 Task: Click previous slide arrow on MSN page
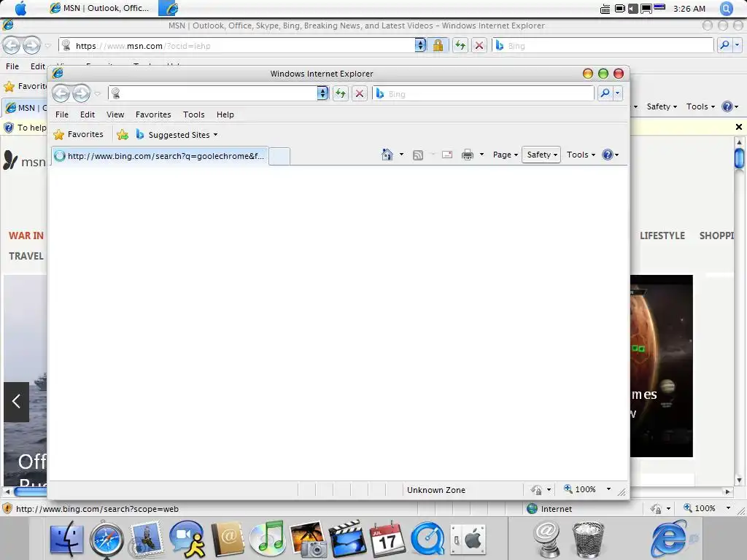pos(16,402)
